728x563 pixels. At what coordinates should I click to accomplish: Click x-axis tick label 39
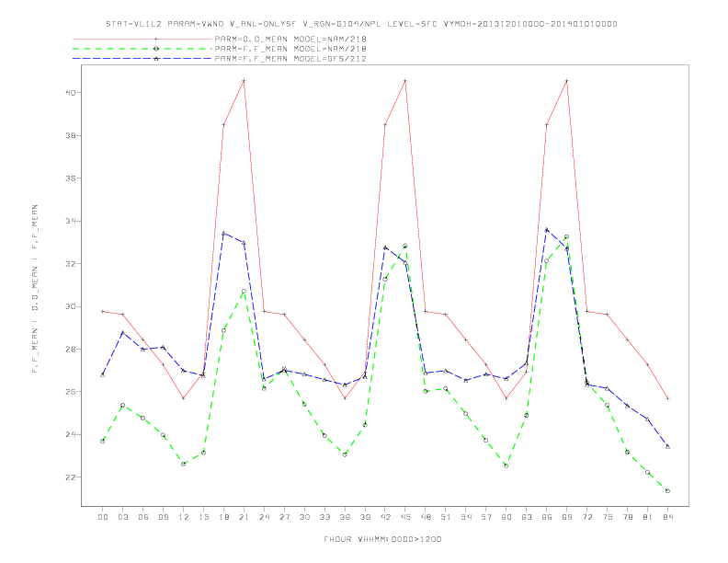click(x=365, y=517)
